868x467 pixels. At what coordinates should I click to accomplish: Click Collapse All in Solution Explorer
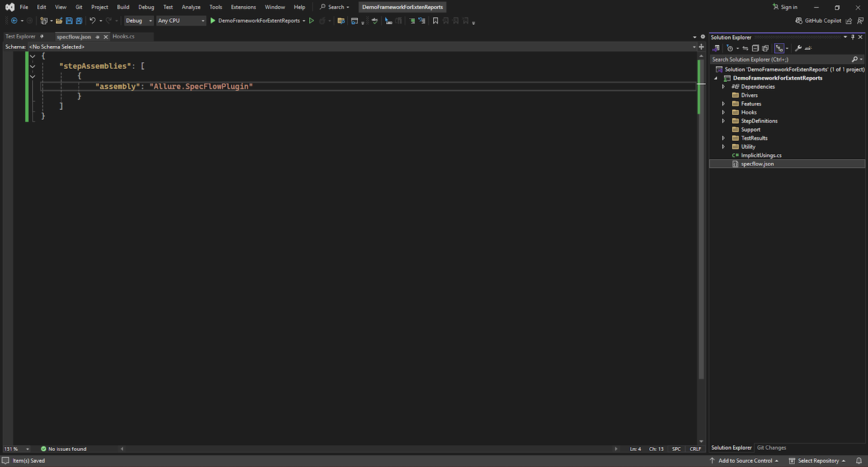tap(755, 48)
